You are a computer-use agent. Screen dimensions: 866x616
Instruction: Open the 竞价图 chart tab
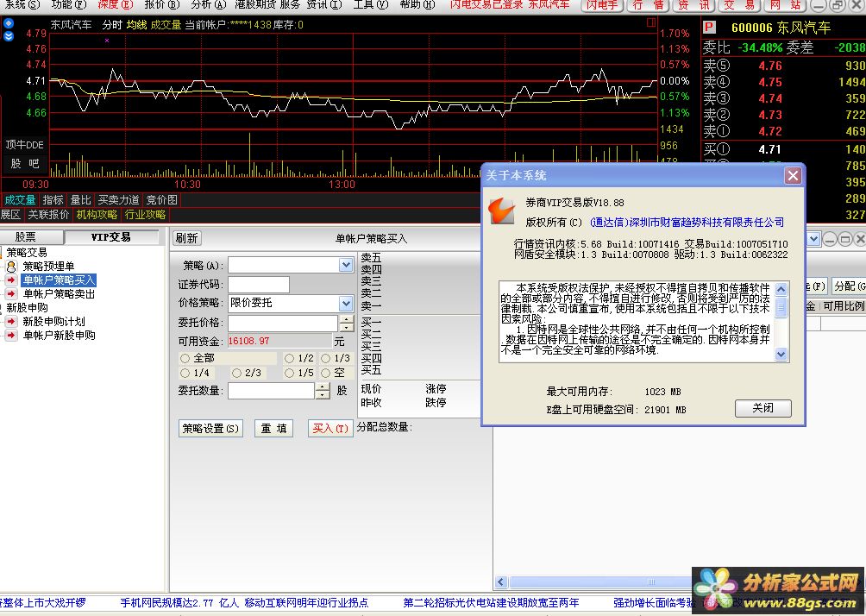[162, 200]
